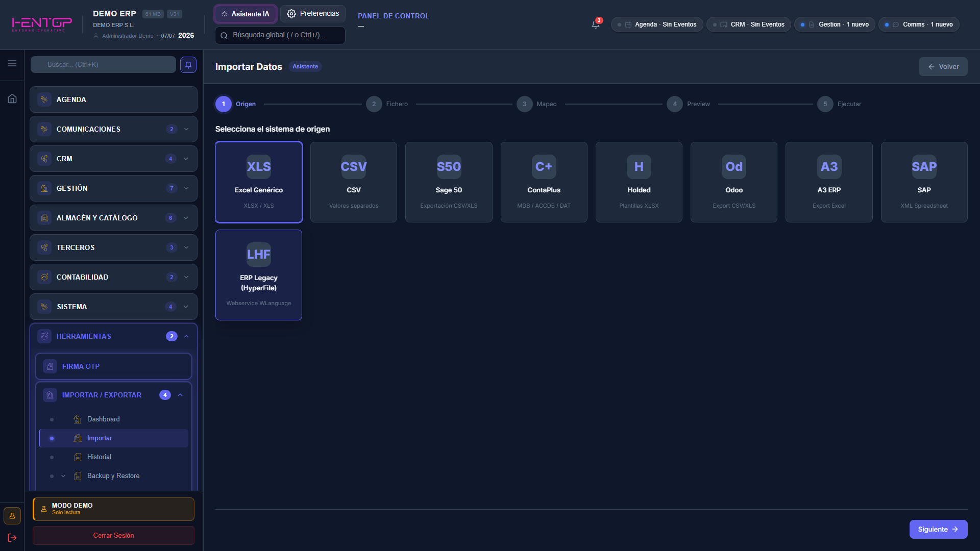Click the logout icon at bottom left

coord(12,538)
